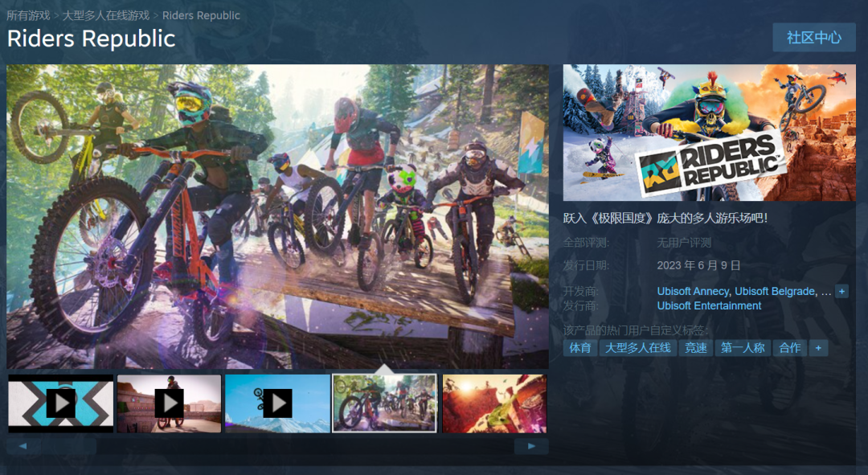Image resolution: width=868 pixels, height=475 pixels.
Task: Click the large main bikers screenshot
Action: pyautogui.click(x=277, y=216)
